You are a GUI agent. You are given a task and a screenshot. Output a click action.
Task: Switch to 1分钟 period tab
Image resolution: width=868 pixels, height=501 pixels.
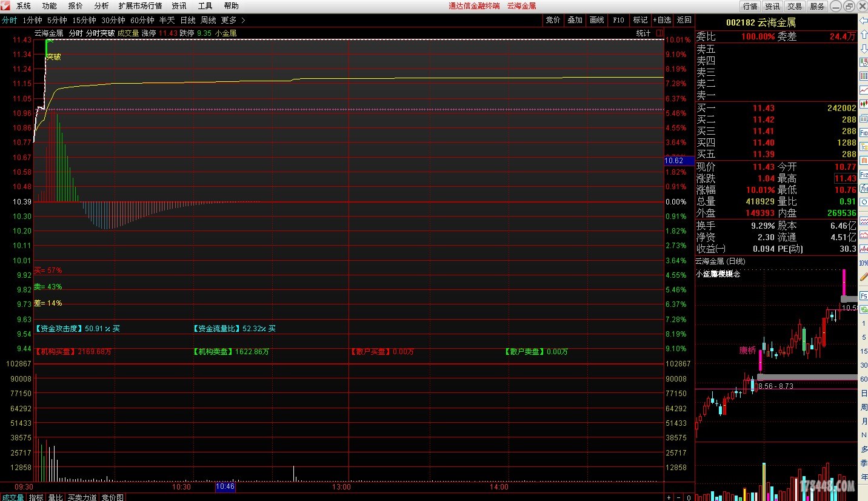(x=32, y=20)
